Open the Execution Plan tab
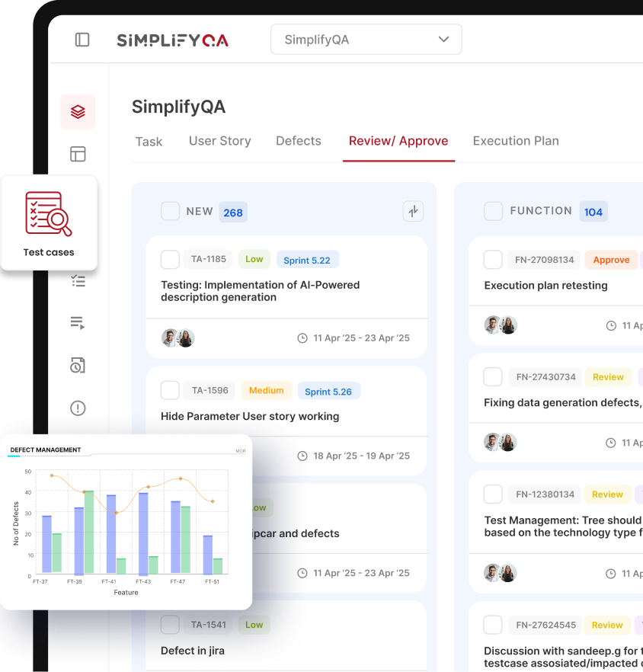This screenshot has width=643, height=672. pyautogui.click(x=516, y=141)
